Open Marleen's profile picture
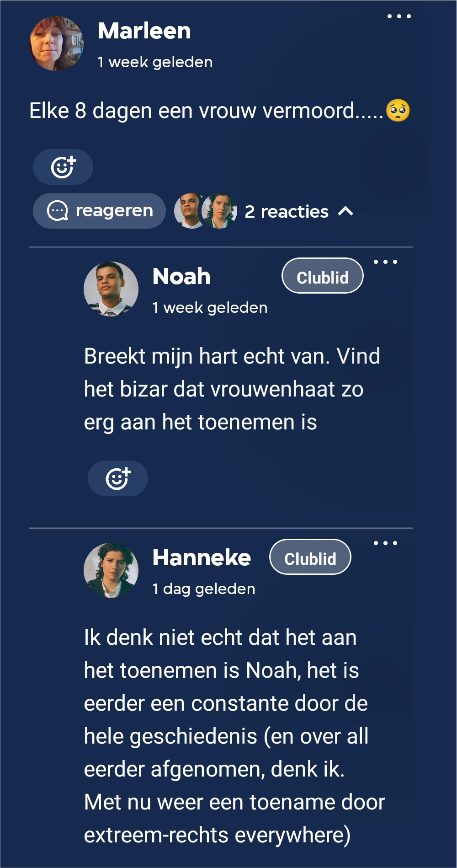 (56, 44)
